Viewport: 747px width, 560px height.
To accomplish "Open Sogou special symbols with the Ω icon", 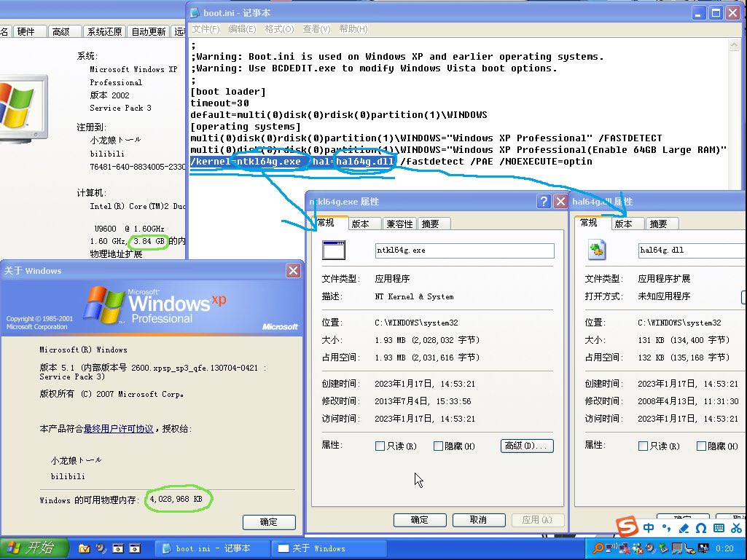I will pyautogui.click(x=701, y=527).
